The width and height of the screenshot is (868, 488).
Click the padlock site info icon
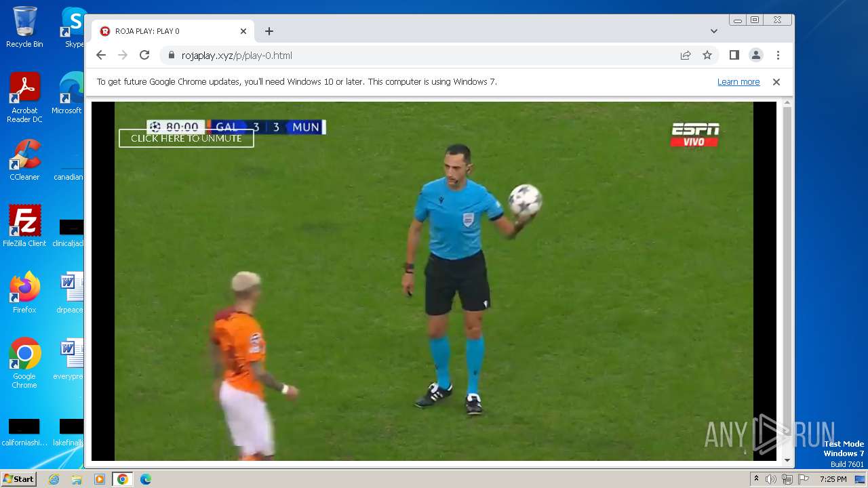(x=171, y=56)
